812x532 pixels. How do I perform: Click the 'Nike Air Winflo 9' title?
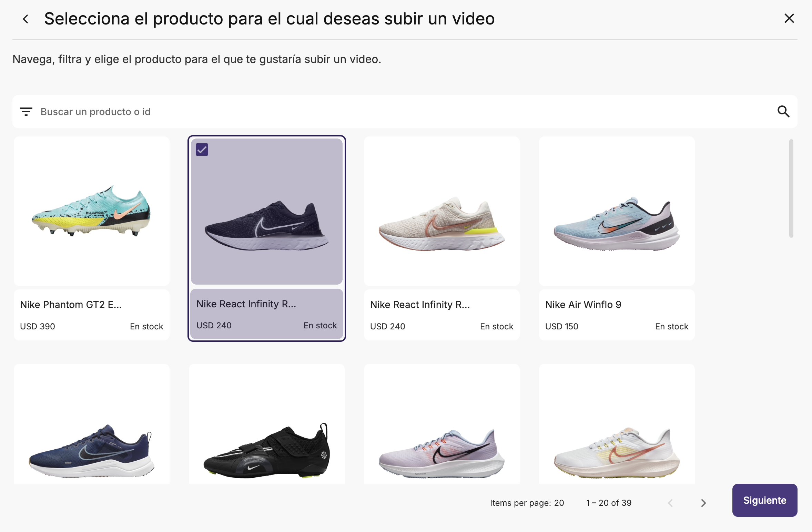[x=583, y=305]
